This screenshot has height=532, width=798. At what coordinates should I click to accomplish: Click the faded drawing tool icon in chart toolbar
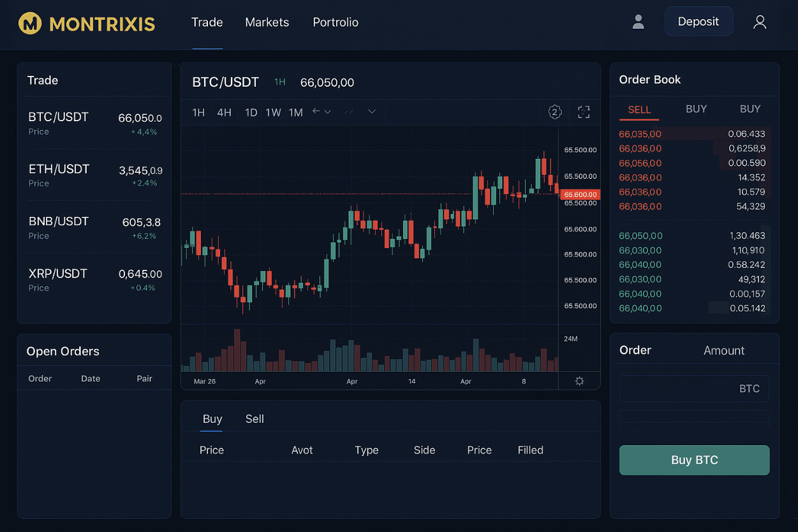[x=348, y=112]
